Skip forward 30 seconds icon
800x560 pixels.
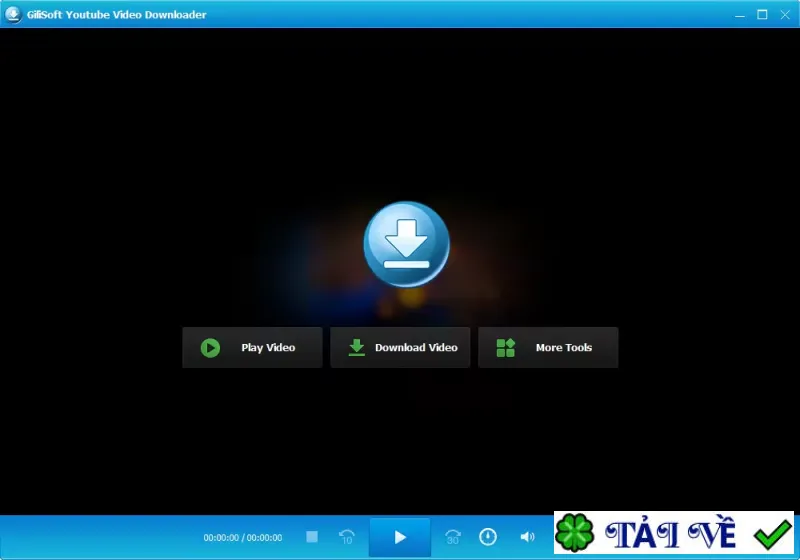[453, 537]
